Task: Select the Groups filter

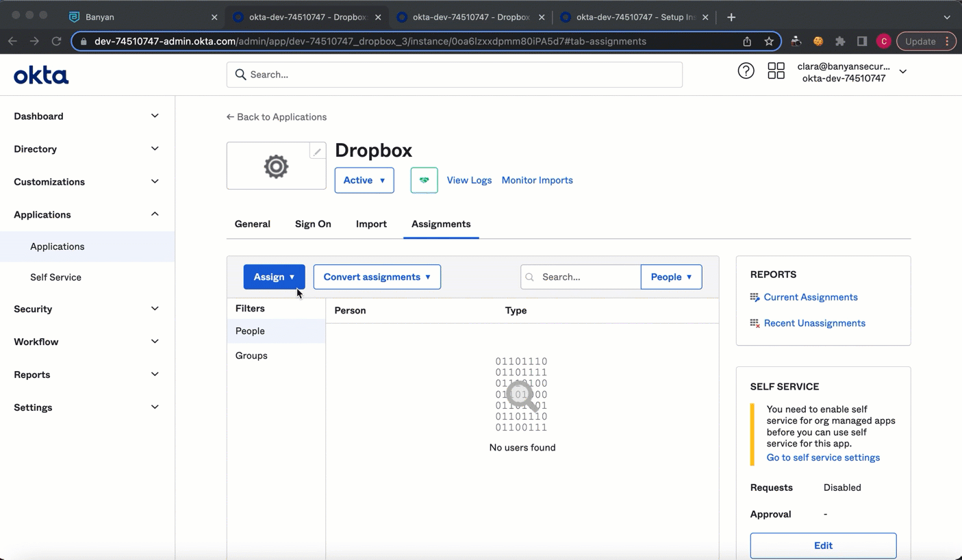Action: [251, 355]
